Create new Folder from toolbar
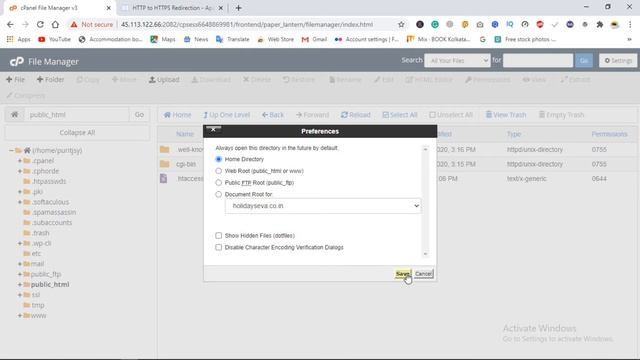 pos(50,80)
